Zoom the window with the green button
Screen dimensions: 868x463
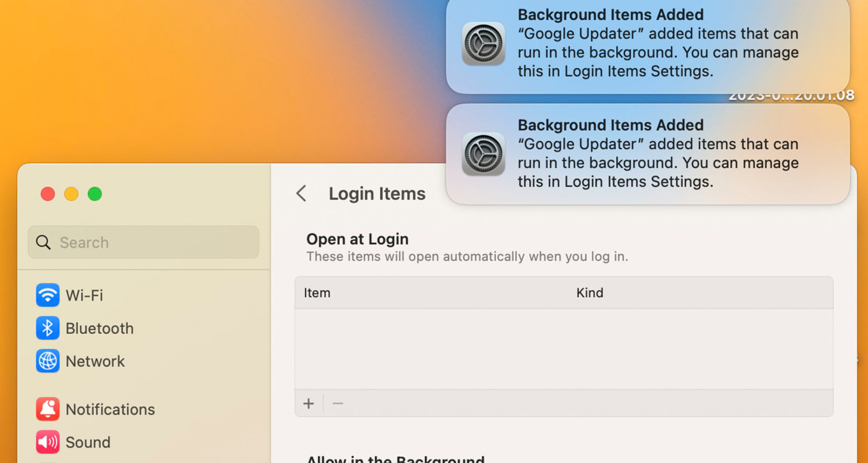[95, 194]
